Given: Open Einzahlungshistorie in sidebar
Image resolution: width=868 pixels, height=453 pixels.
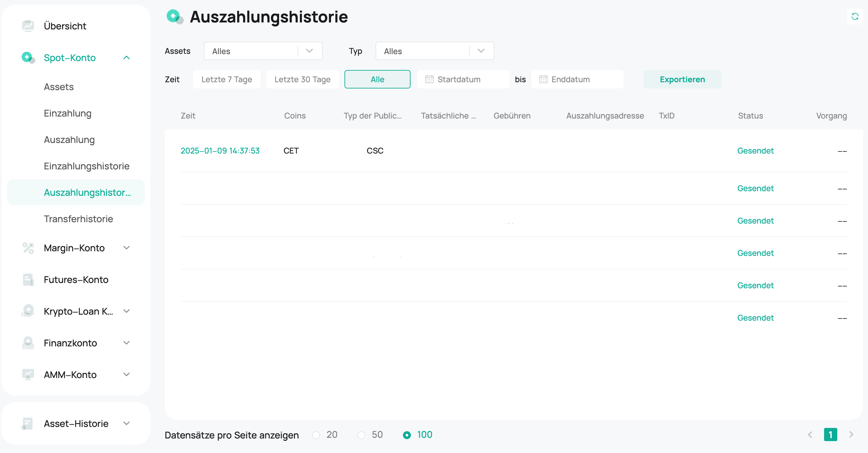Looking at the screenshot, I should [x=87, y=166].
